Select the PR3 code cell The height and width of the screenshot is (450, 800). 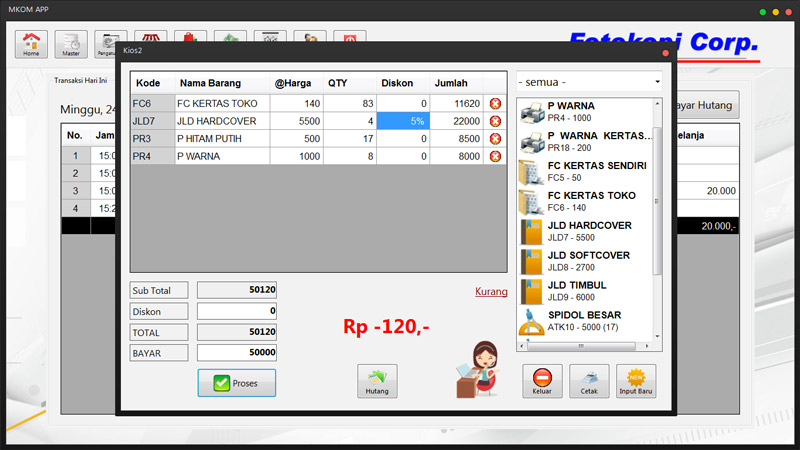pyautogui.click(x=153, y=139)
